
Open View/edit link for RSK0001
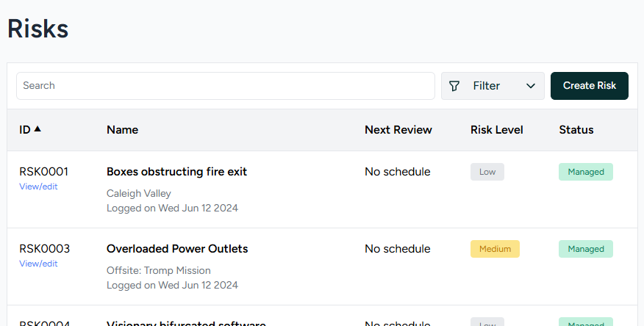[38, 186]
